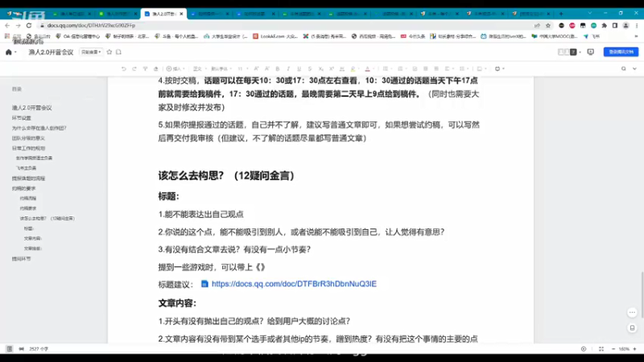Open the floating more options button

(632, 313)
